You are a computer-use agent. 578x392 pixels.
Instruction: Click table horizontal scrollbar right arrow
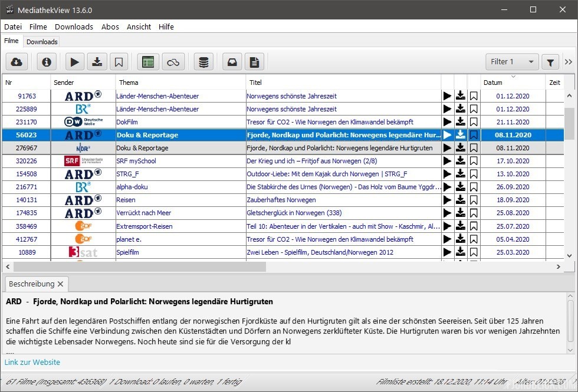558,266
